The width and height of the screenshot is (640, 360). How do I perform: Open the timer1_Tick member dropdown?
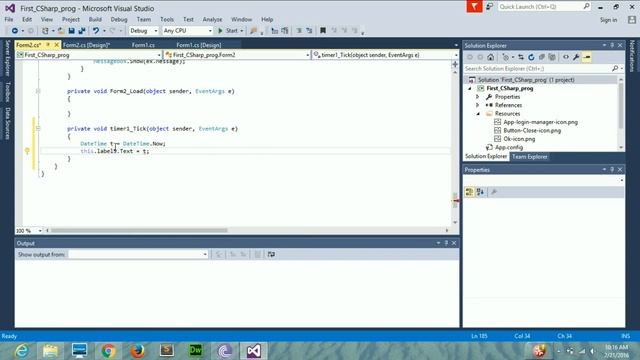pos(386,55)
